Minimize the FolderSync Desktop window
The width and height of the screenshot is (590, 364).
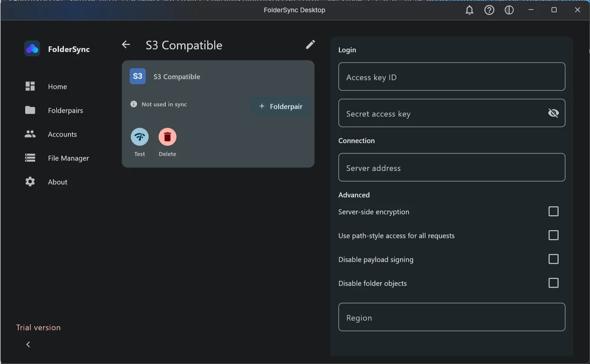530,10
